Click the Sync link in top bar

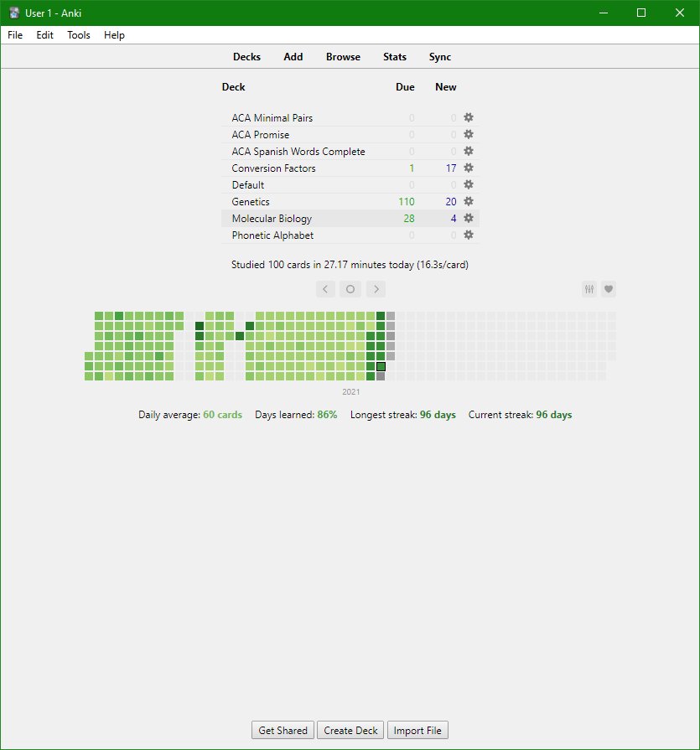[x=440, y=57]
